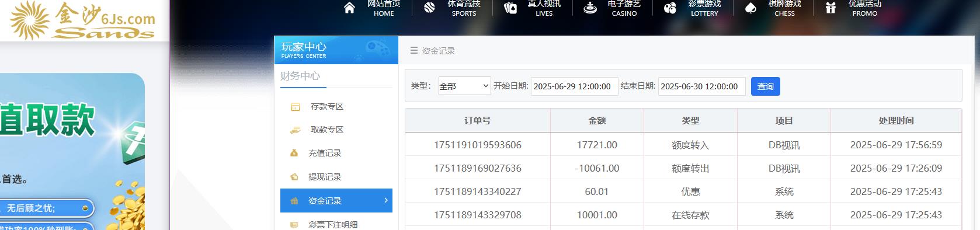Go to 取款专区 in sidebar
This screenshot has height=230, width=980.
[x=327, y=130]
